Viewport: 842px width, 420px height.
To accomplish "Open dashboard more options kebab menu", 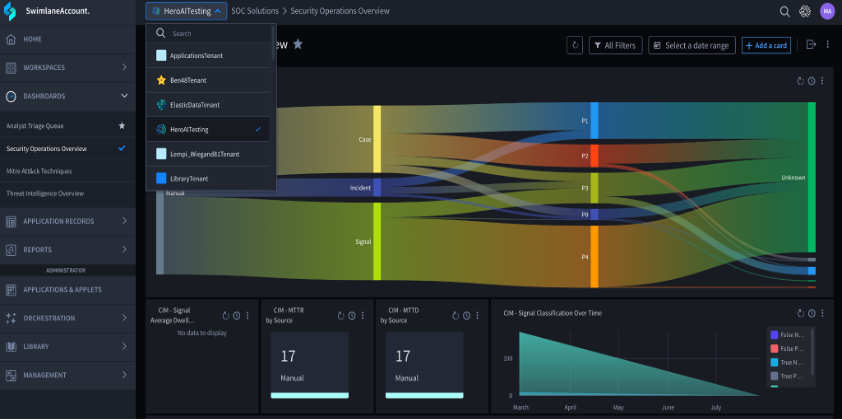I will tap(828, 45).
